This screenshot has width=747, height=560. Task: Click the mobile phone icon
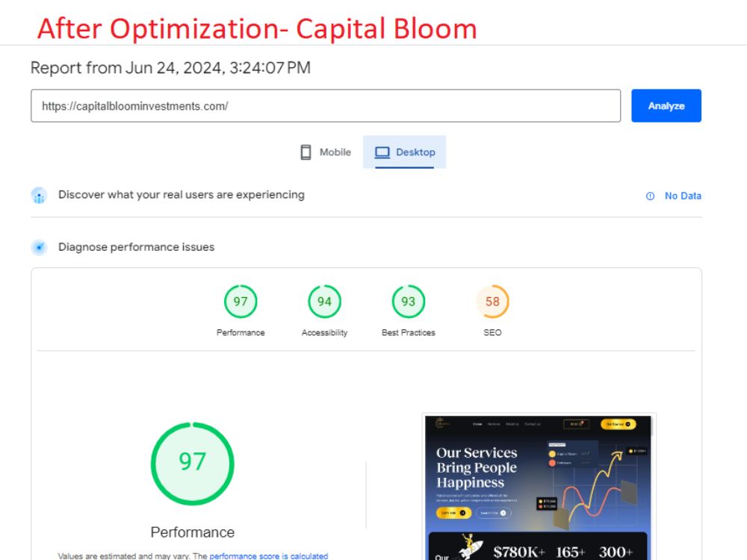click(306, 152)
